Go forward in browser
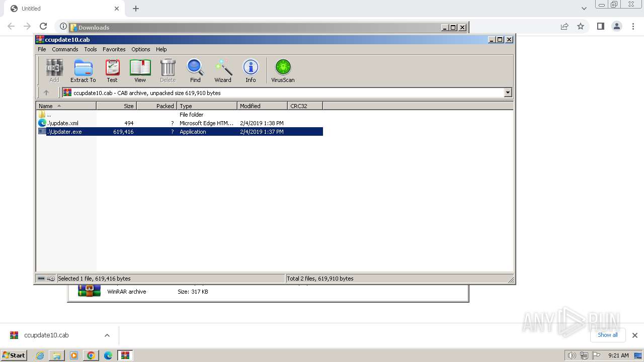The width and height of the screenshot is (644, 362). pyautogui.click(x=27, y=26)
